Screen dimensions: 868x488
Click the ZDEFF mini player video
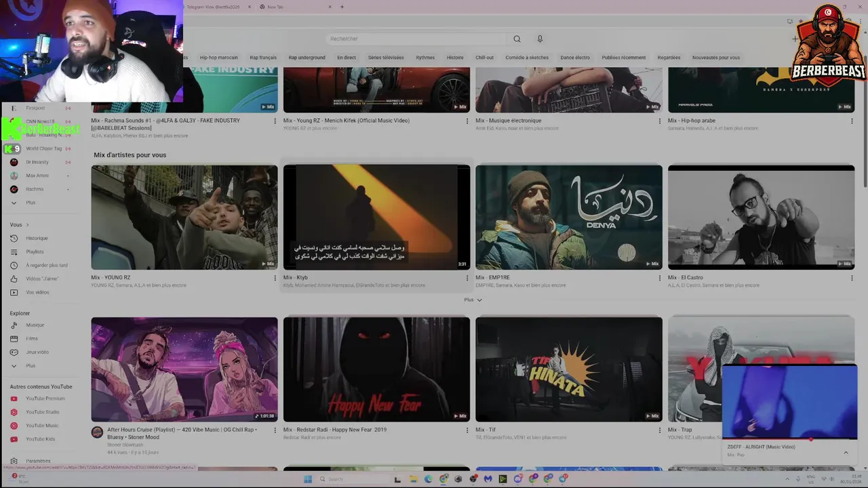click(790, 402)
